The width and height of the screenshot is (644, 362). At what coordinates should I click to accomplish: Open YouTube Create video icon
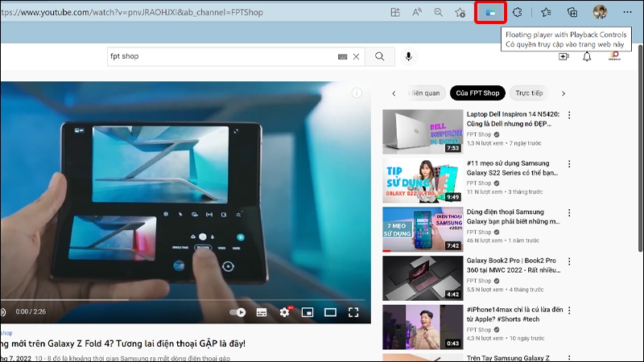pos(564,56)
